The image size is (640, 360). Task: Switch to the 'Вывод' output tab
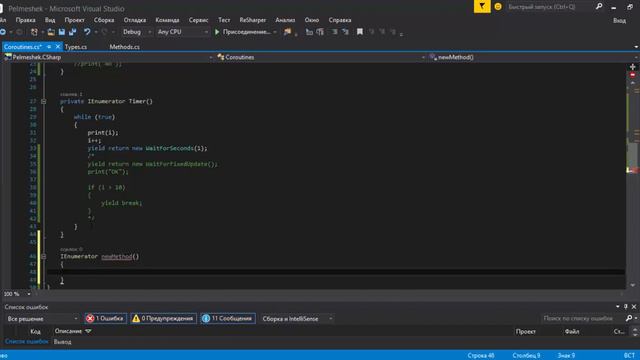[62, 342]
